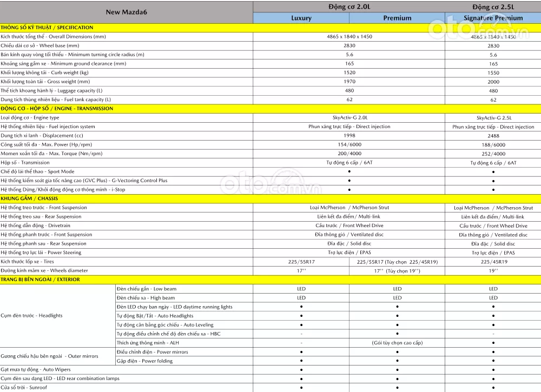This screenshot has width=541, height=392.
Task: Click displacement value '2488'
Action: pos(493,136)
